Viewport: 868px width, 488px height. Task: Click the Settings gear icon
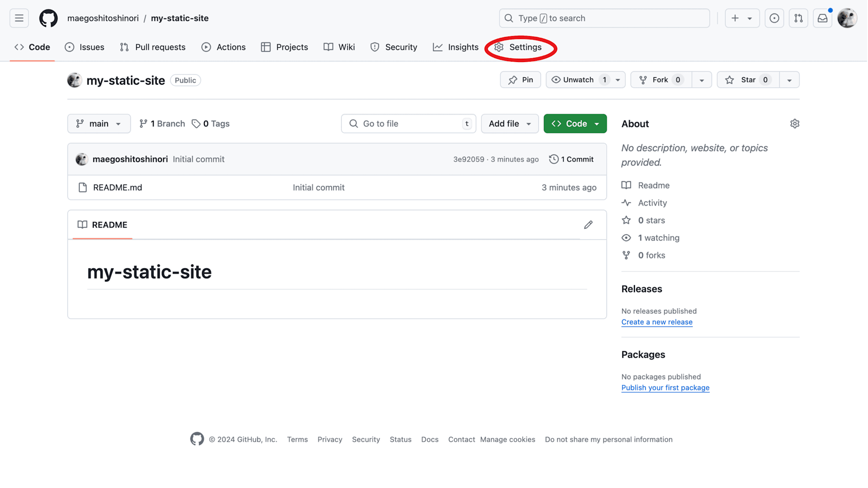click(x=499, y=46)
